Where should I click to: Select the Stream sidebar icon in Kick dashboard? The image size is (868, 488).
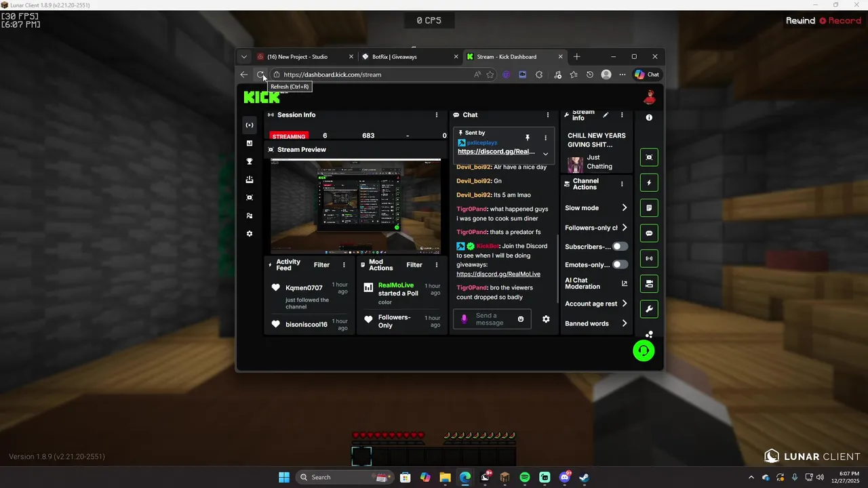[250, 125]
